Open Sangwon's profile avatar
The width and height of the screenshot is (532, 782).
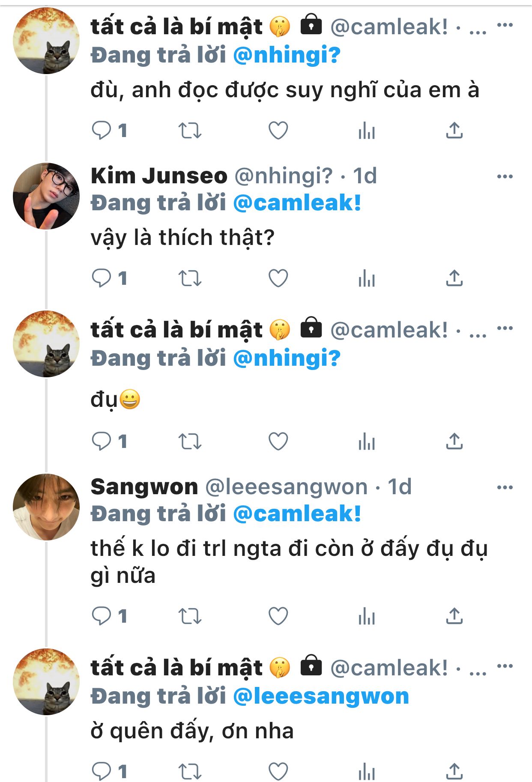click(x=46, y=507)
